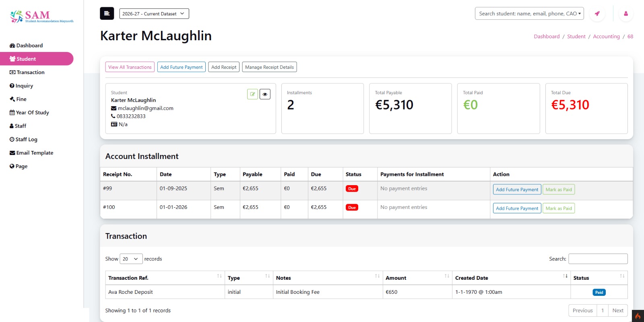Click the Total Payable €5,310 value
644x322 pixels.
pos(394,105)
